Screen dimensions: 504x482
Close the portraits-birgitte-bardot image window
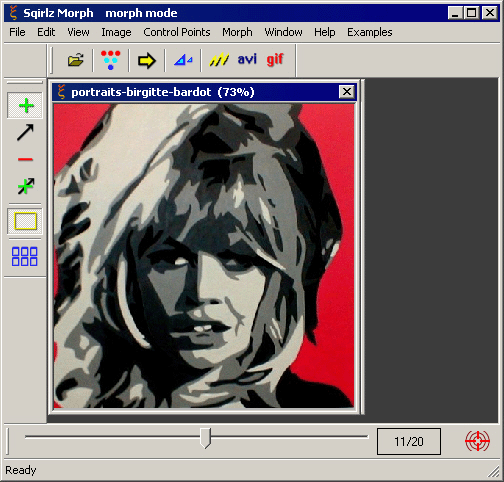pyautogui.click(x=347, y=91)
